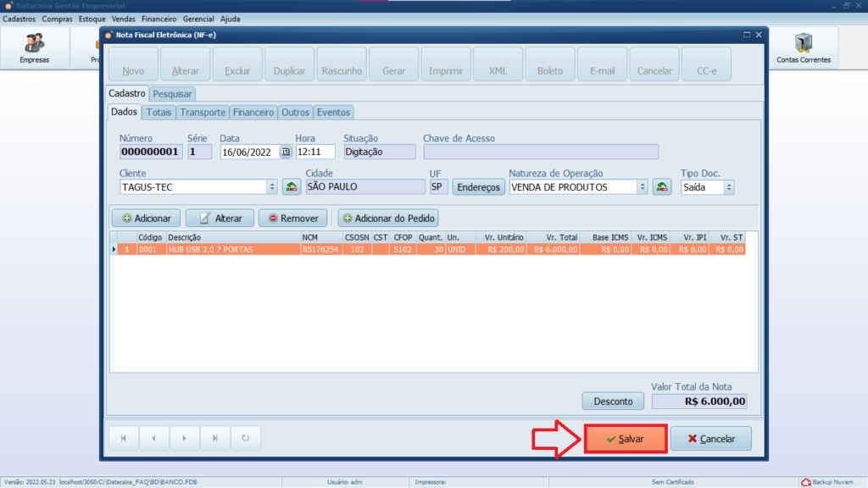
Task: Open the Tipo Doc. dropdown
Action: coord(728,187)
